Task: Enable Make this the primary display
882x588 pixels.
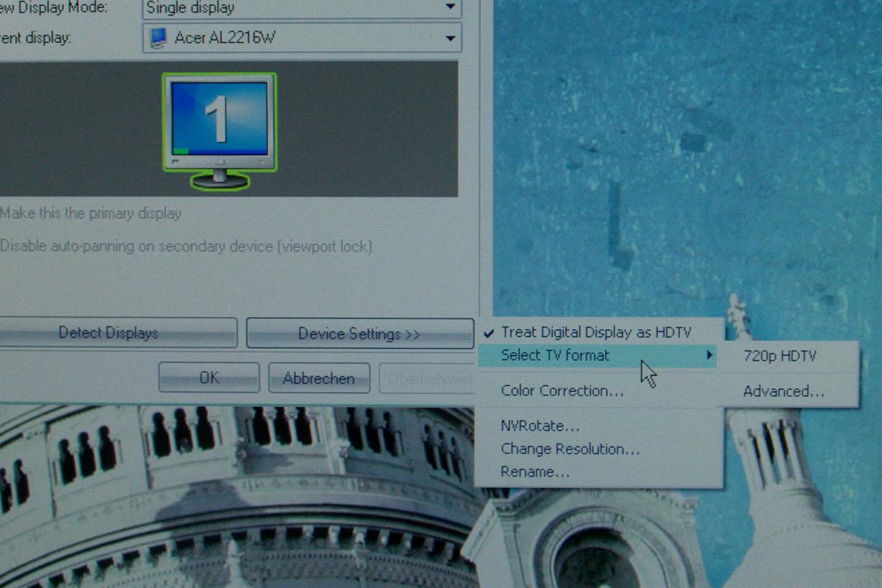Action: pyautogui.click(x=91, y=213)
